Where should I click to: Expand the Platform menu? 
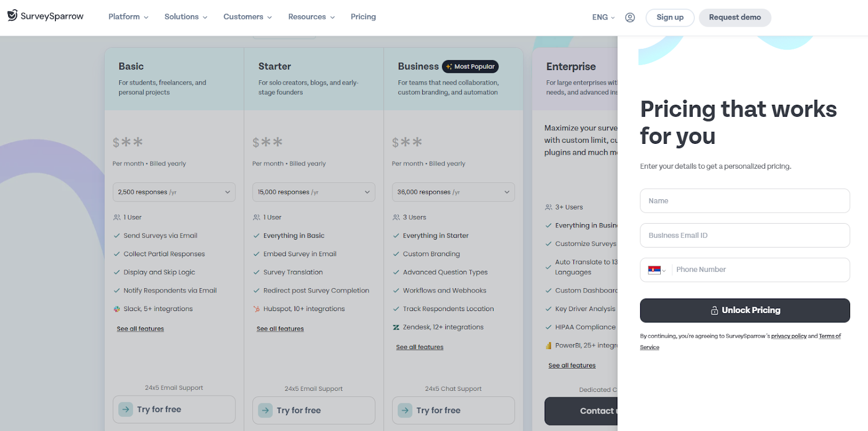[128, 17]
